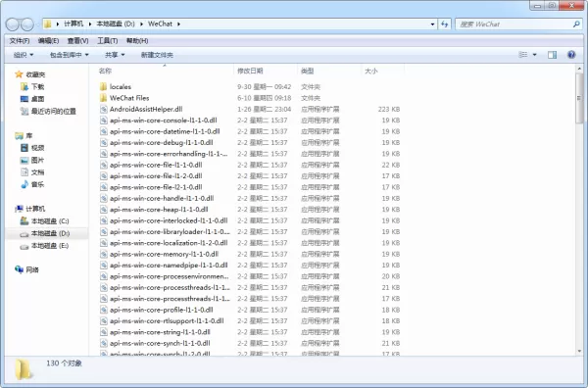Viewport: 588px width, 388px height.
Task: Select api-ms-win-core-namedpipe-l1-1-0.dll
Action: pyautogui.click(x=169, y=266)
